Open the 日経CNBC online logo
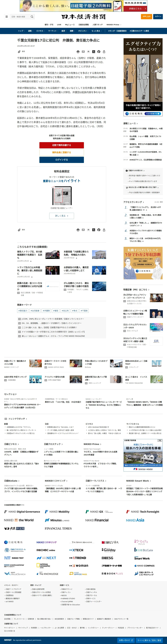Screen dimensions: 167x644 point(46,550)
